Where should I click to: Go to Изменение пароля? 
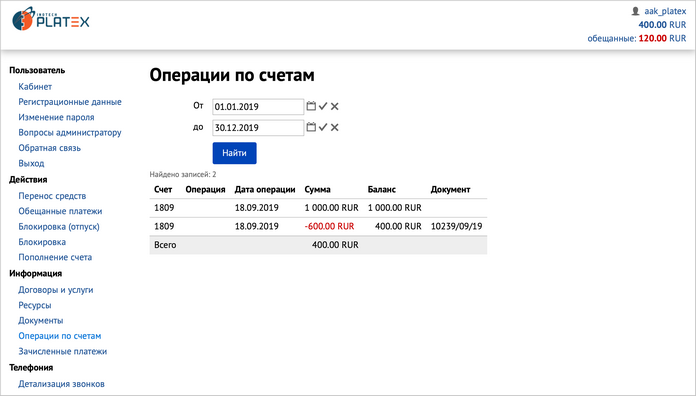click(56, 117)
